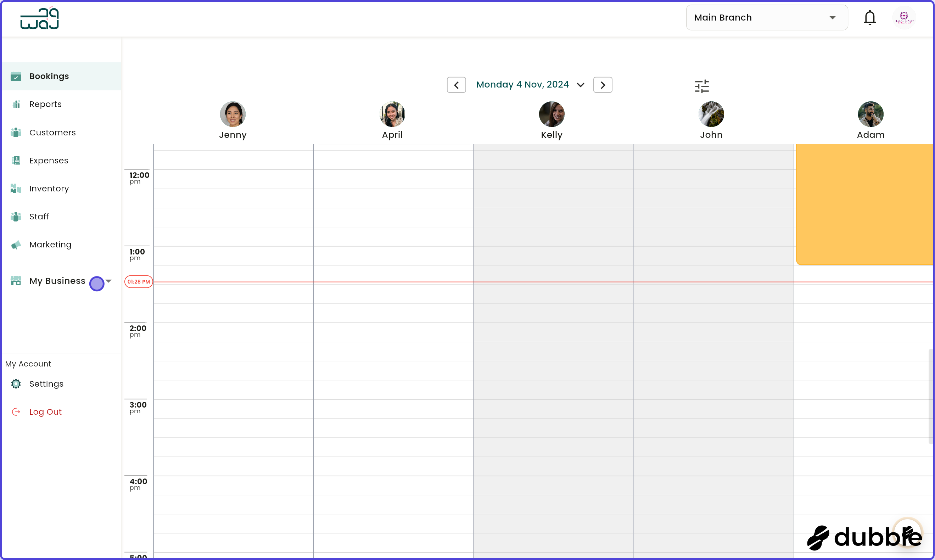Open the Expenses icon

click(x=16, y=160)
